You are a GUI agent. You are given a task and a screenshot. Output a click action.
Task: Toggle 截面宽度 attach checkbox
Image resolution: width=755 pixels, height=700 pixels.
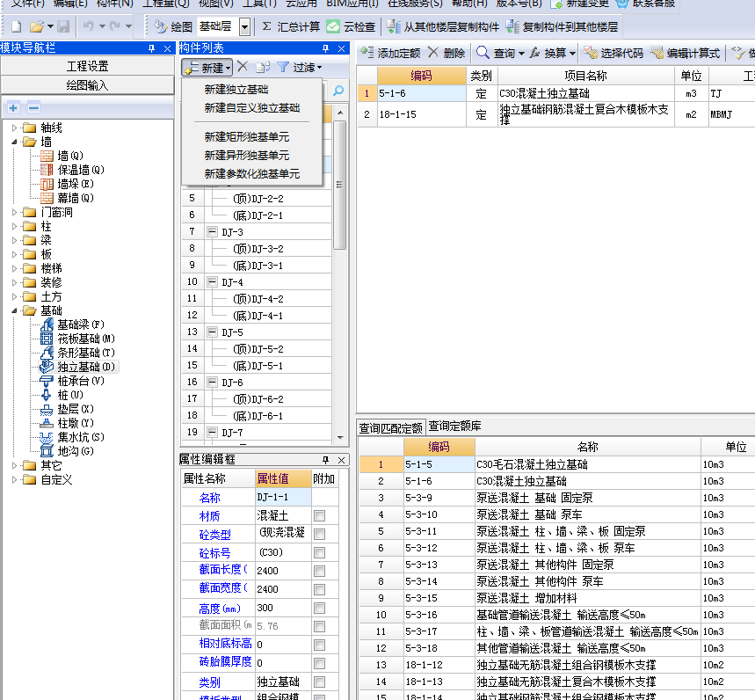(319, 590)
